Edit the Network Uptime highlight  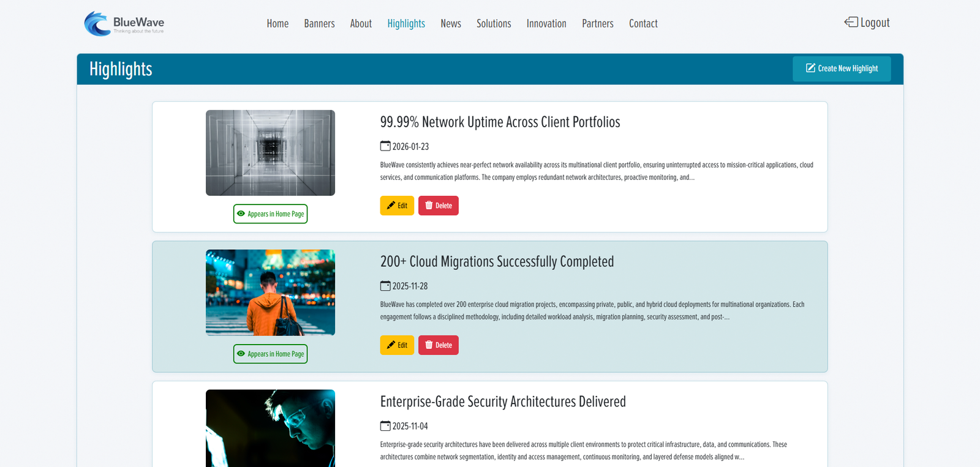[397, 206]
